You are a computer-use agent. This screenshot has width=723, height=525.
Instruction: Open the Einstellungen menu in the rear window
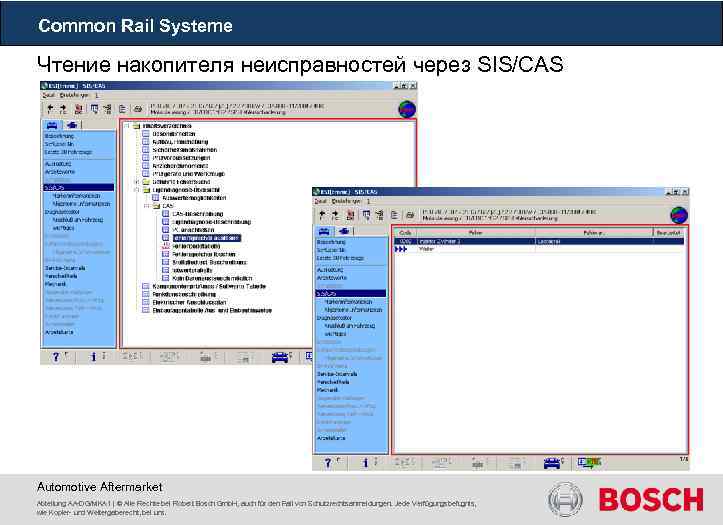(74, 95)
